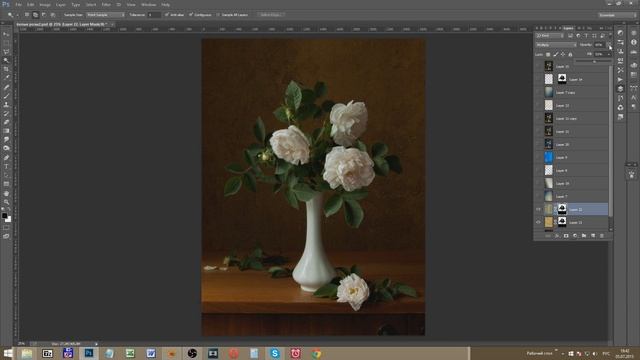Choose Subtract from selection mode
The height and width of the screenshot is (360, 640).
44,15
